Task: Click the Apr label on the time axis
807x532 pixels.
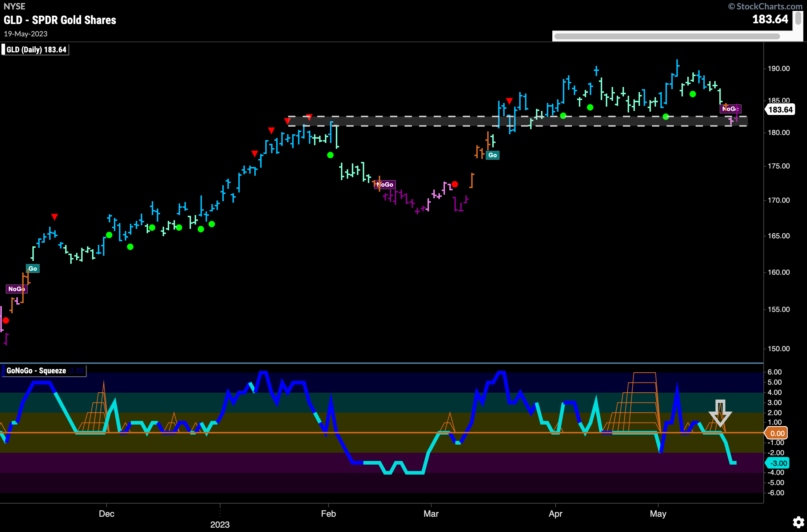Action: (x=556, y=514)
